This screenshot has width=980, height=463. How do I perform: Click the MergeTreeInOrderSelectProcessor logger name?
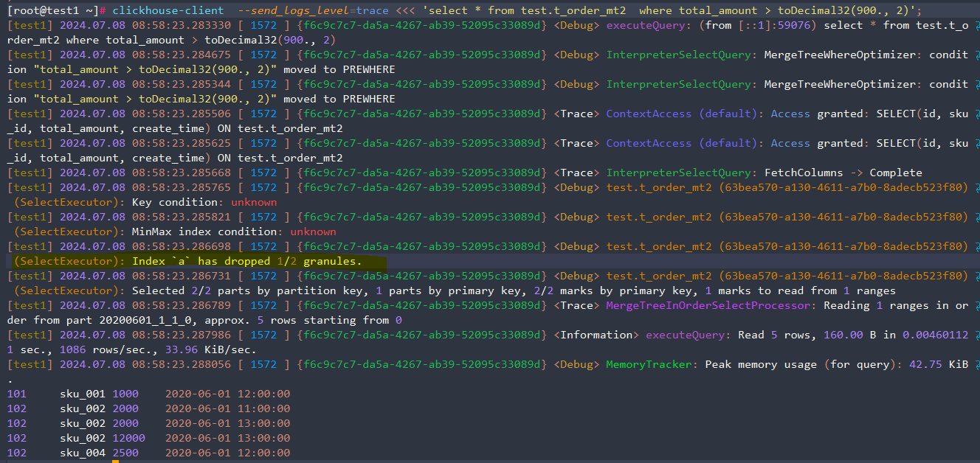click(711, 305)
